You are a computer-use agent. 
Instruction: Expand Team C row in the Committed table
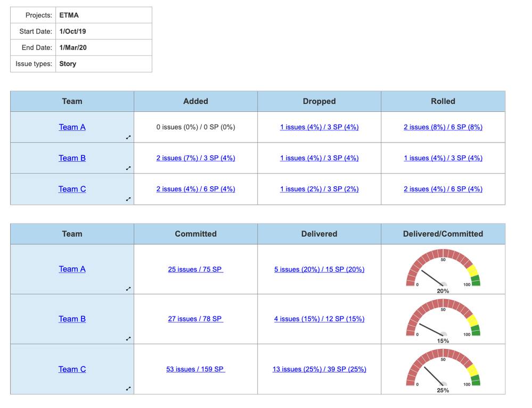coord(128,388)
